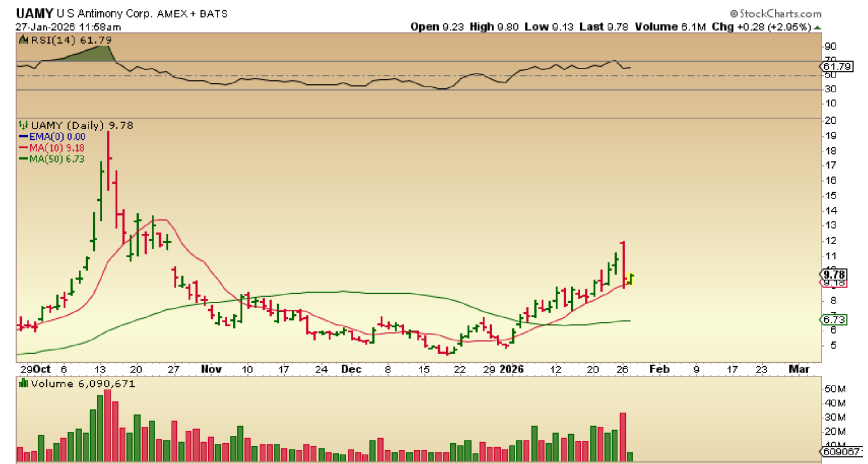Click the 61.79 RSI value tag on the right axis

pyautogui.click(x=837, y=67)
